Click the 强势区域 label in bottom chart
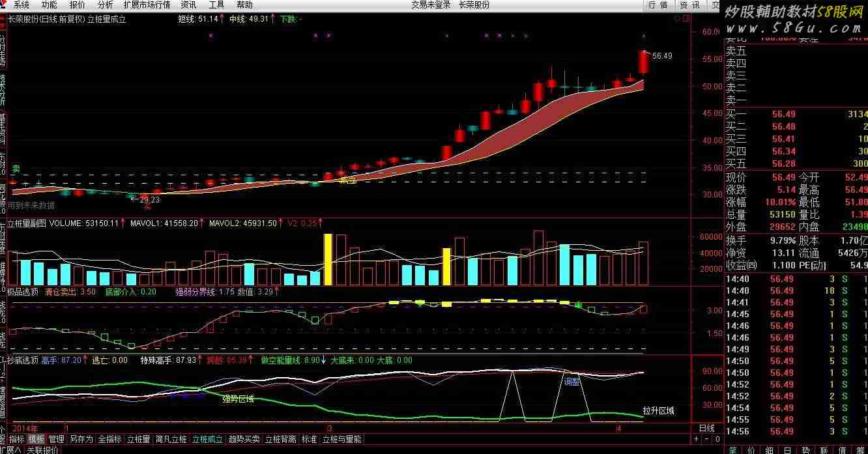 coord(238,399)
